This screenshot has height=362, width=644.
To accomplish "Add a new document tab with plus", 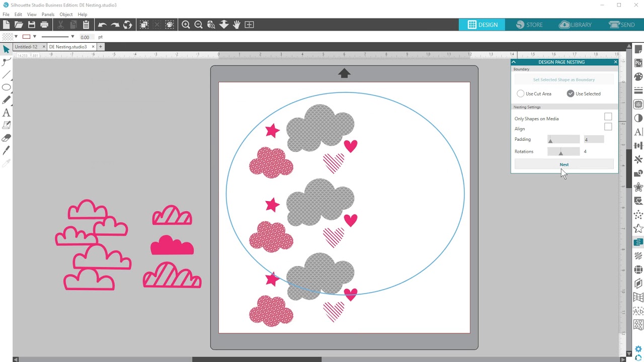I will click(101, 47).
